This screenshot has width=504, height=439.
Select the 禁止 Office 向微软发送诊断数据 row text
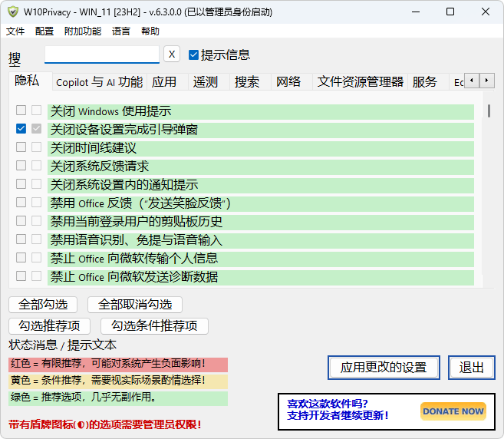pyautogui.click(x=134, y=277)
